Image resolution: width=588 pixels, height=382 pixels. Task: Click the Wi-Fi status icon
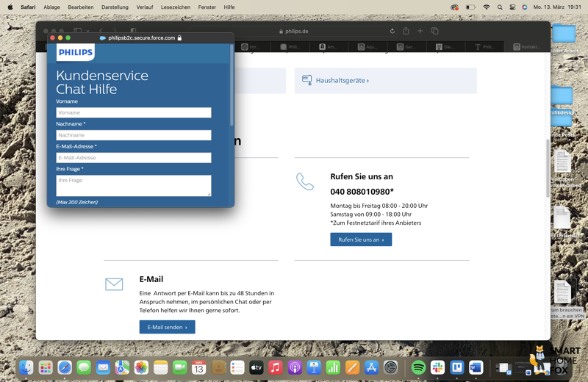486,7
